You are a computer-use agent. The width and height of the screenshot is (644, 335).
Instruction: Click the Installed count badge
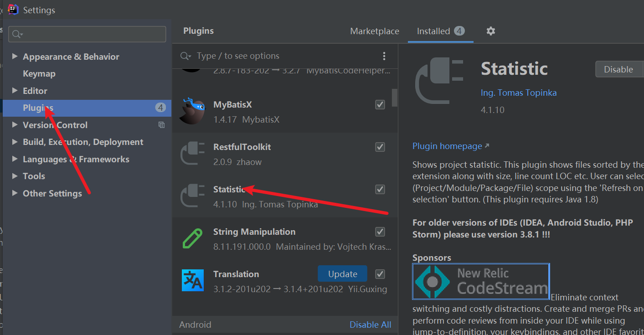point(459,31)
